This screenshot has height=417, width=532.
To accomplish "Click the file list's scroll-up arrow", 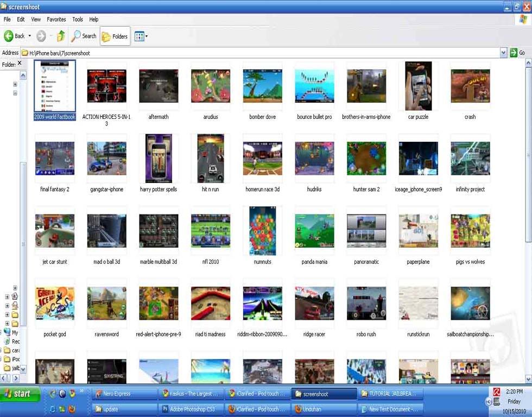I will tap(528, 63).
